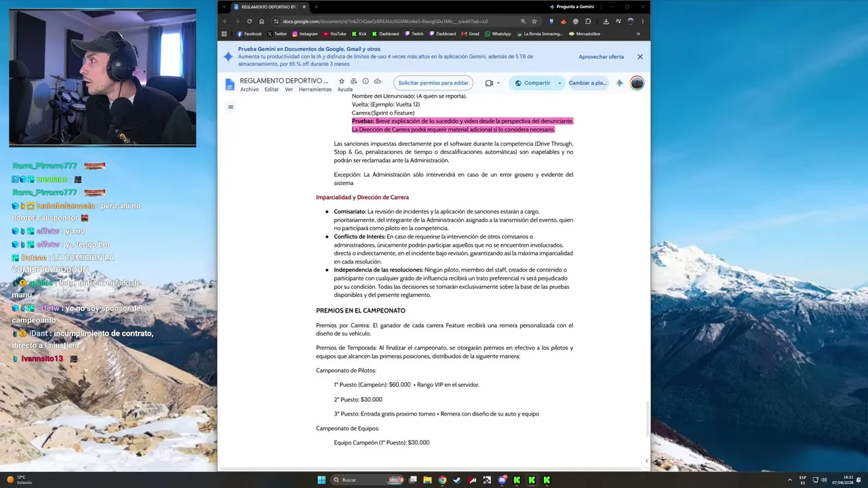868x488 pixels.
Task: Open the Chrome downloads icon
Action: pyautogui.click(x=606, y=21)
